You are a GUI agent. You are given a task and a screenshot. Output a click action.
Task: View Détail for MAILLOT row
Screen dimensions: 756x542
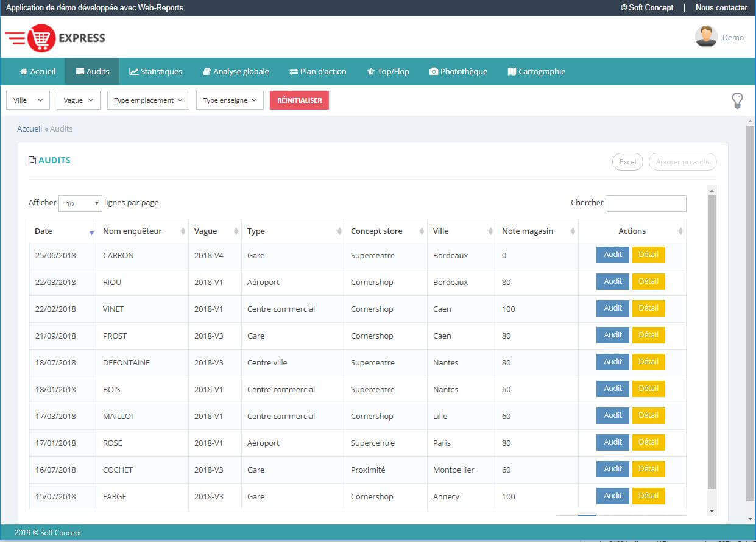(649, 415)
